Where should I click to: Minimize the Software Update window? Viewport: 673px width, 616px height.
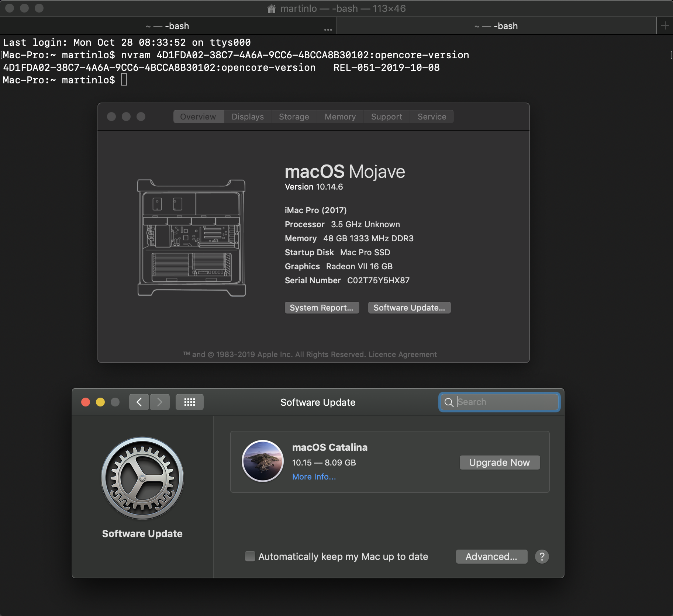[100, 402]
